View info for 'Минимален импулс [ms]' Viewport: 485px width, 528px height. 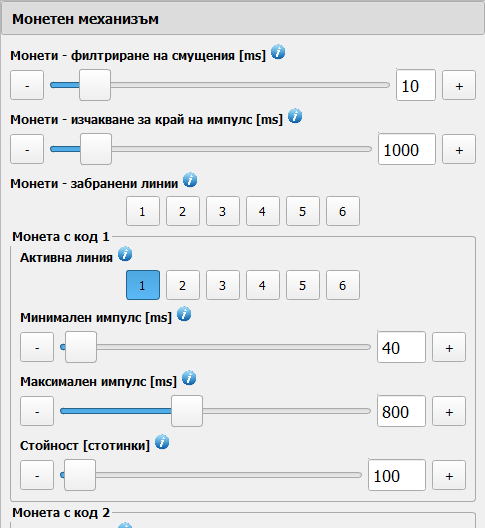[184, 314]
